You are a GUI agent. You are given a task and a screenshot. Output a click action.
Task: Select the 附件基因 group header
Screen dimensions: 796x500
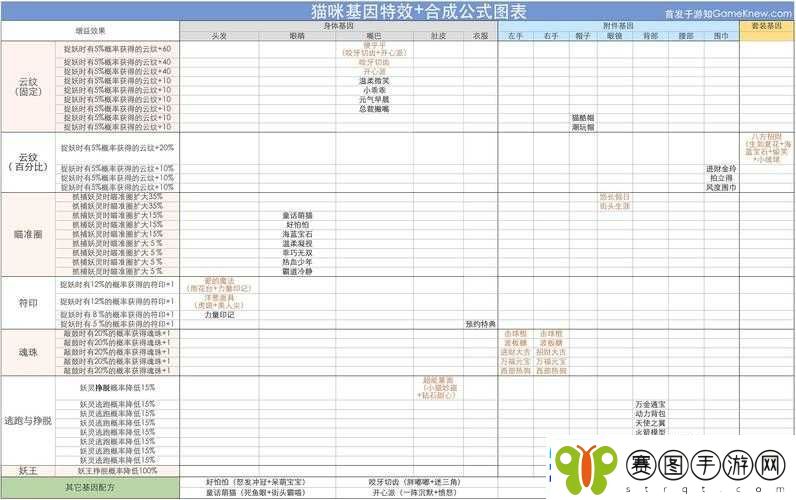(618, 26)
